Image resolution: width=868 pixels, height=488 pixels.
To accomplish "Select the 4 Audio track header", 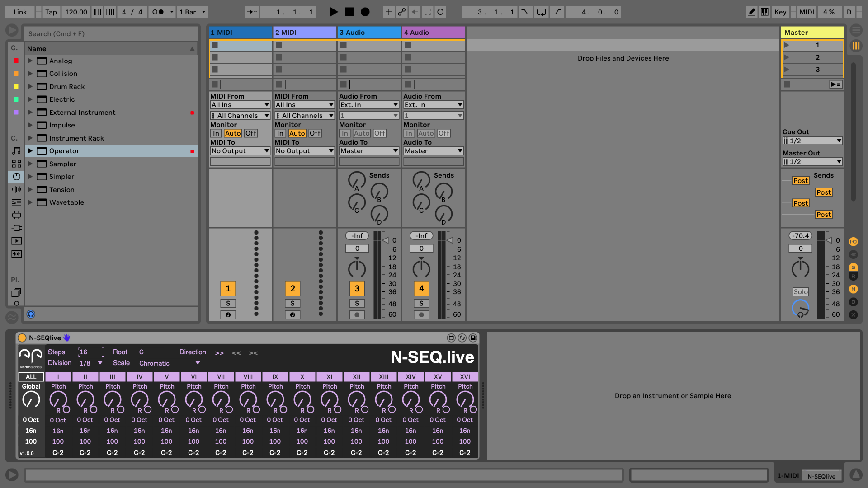I will point(433,33).
